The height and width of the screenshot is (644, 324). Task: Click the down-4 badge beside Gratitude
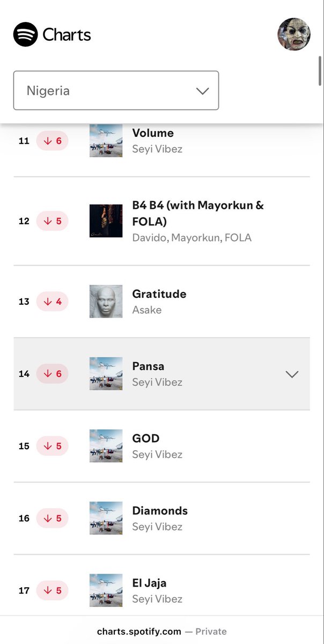click(52, 302)
